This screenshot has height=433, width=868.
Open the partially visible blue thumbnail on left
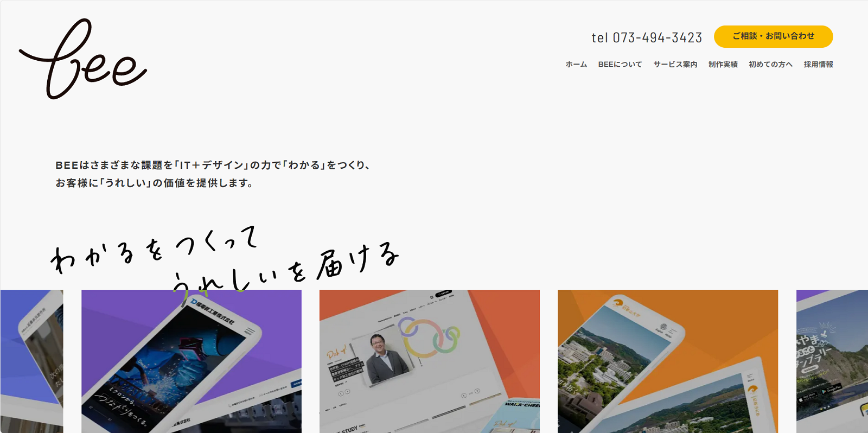(31, 361)
